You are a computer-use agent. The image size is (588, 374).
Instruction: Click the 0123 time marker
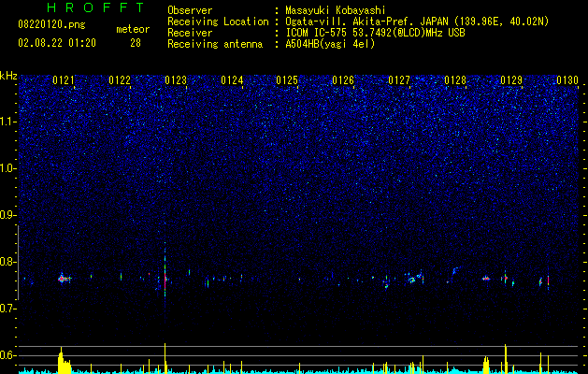pyautogui.click(x=176, y=80)
